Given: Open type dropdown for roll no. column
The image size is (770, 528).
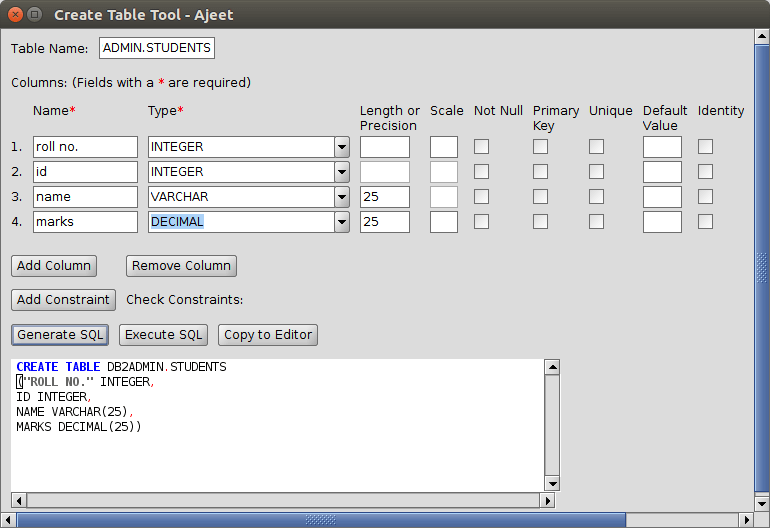Looking at the screenshot, I should click(342, 147).
